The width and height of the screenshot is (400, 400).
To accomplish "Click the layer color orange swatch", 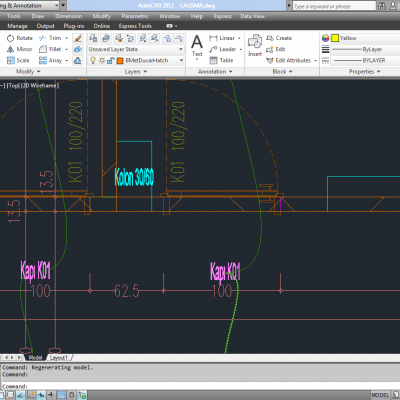I will point(120,60).
